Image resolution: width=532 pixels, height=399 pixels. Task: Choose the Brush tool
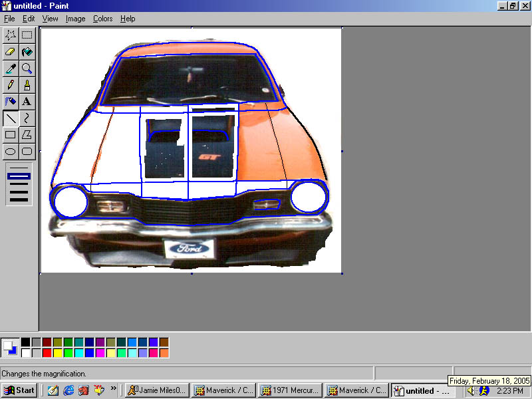(x=27, y=85)
